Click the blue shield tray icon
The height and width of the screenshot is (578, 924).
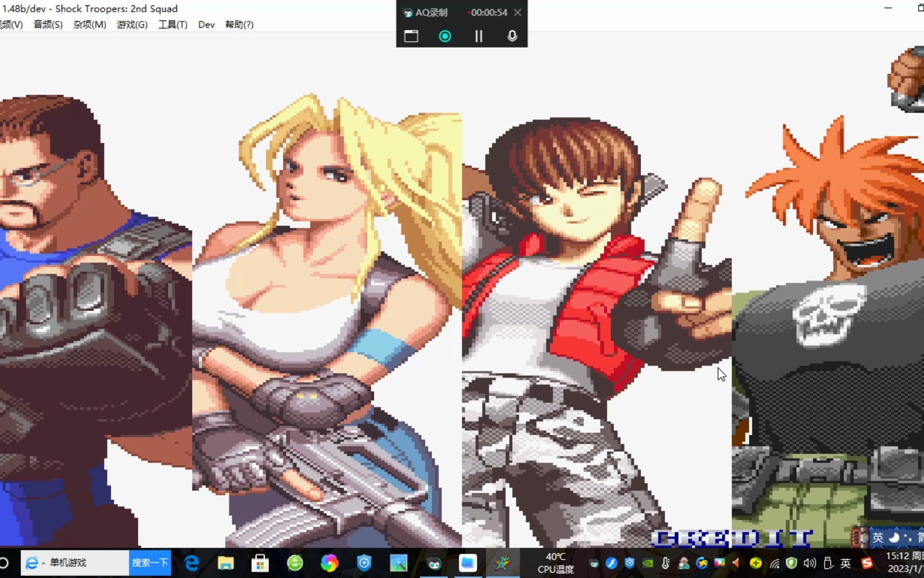click(630, 563)
